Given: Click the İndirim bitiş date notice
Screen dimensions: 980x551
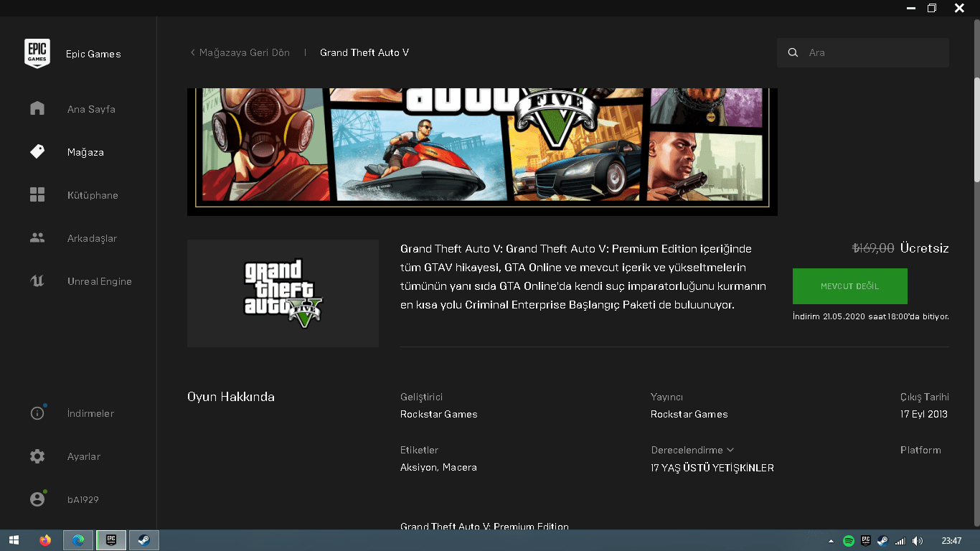Looking at the screenshot, I should point(871,316).
